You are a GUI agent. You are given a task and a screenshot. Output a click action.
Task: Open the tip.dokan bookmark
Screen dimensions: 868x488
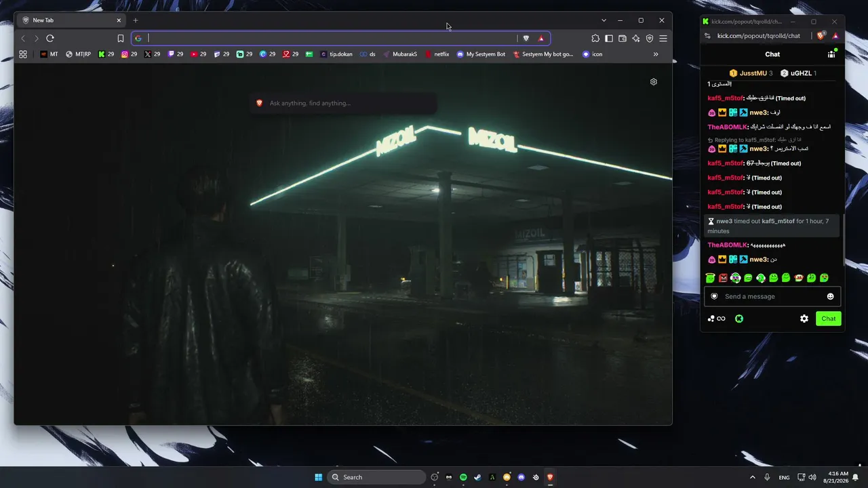[x=336, y=54]
